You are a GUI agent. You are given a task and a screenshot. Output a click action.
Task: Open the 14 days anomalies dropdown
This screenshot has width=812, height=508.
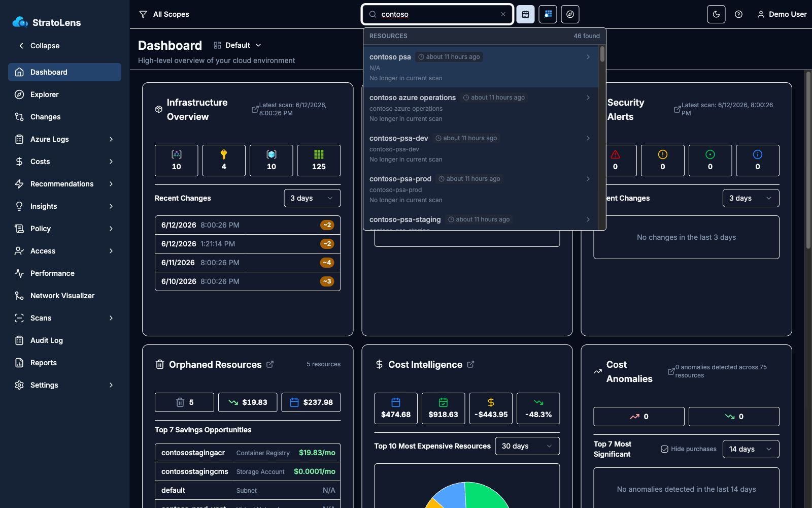[751, 449]
